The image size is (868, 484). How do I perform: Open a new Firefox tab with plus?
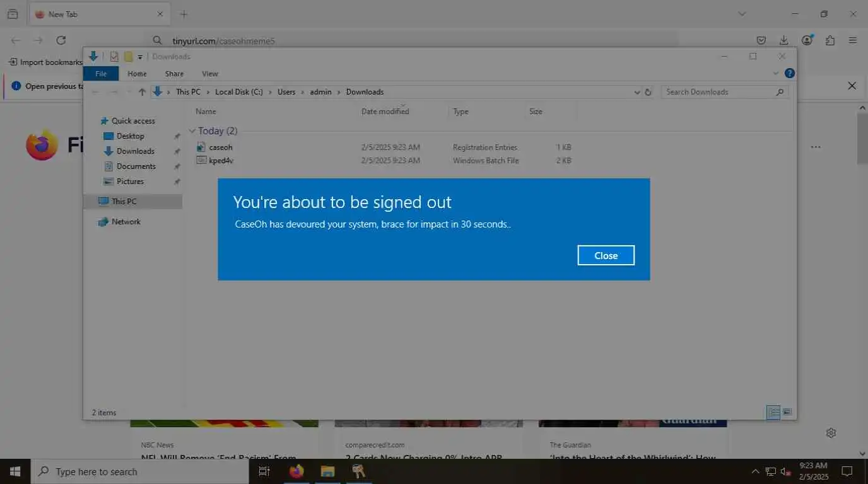(184, 14)
